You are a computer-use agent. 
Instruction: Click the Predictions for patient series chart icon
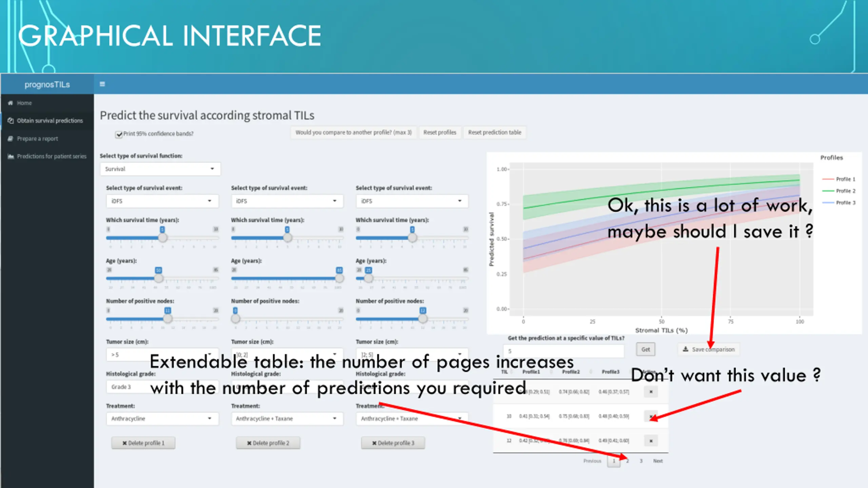point(11,156)
